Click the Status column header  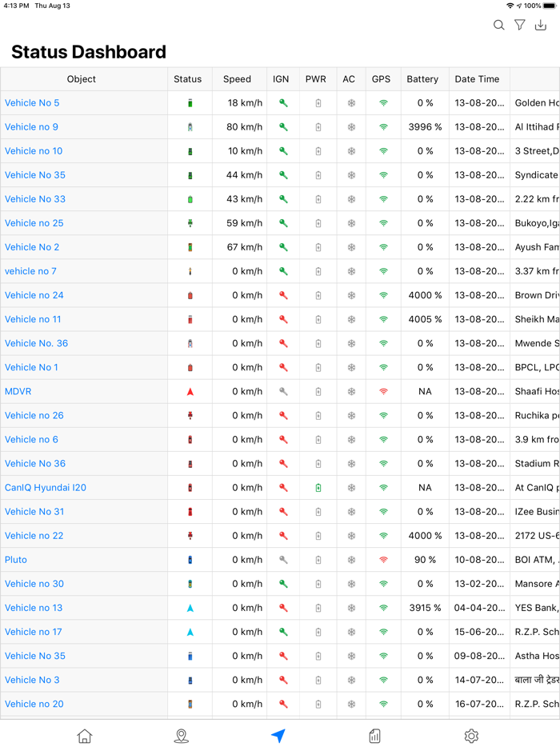coord(188,79)
